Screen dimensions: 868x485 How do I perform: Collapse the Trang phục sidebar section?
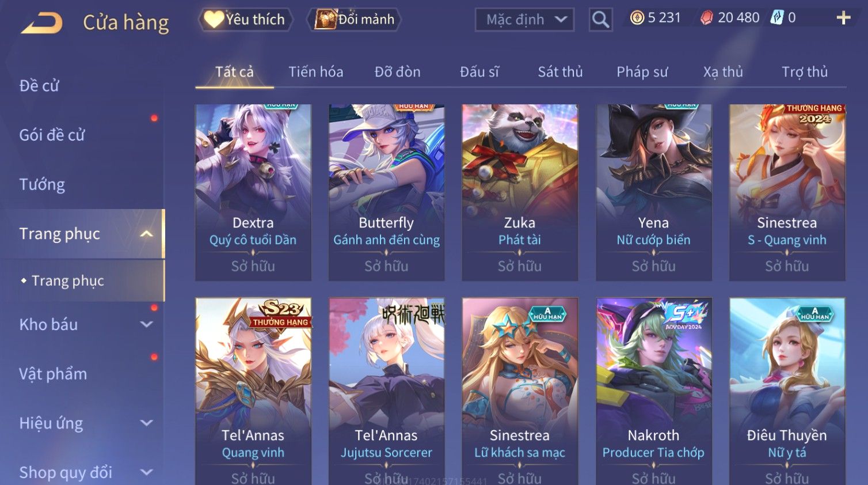(x=146, y=234)
